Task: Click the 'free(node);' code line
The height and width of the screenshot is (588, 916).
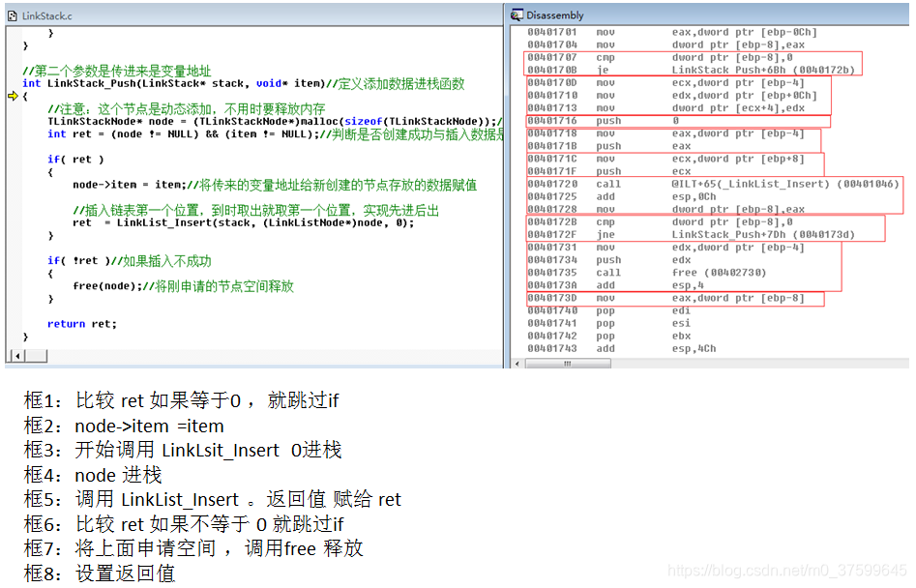Action: (x=183, y=286)
